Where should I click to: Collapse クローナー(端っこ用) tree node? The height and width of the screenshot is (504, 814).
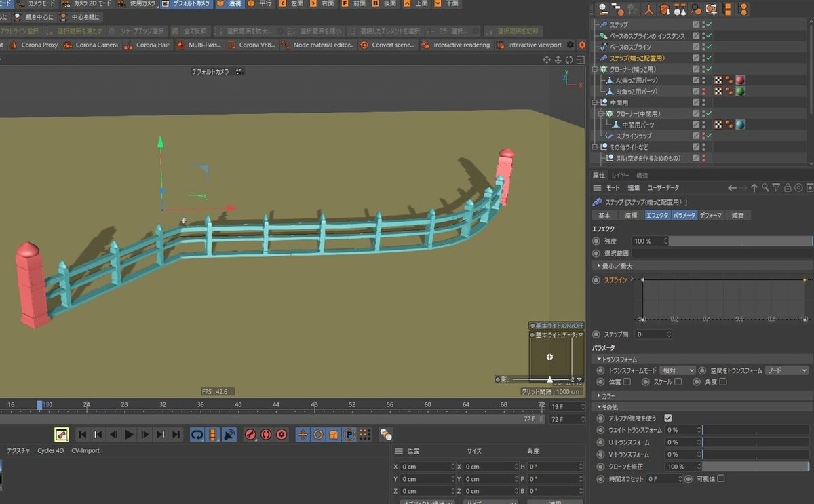coord(594,69)
